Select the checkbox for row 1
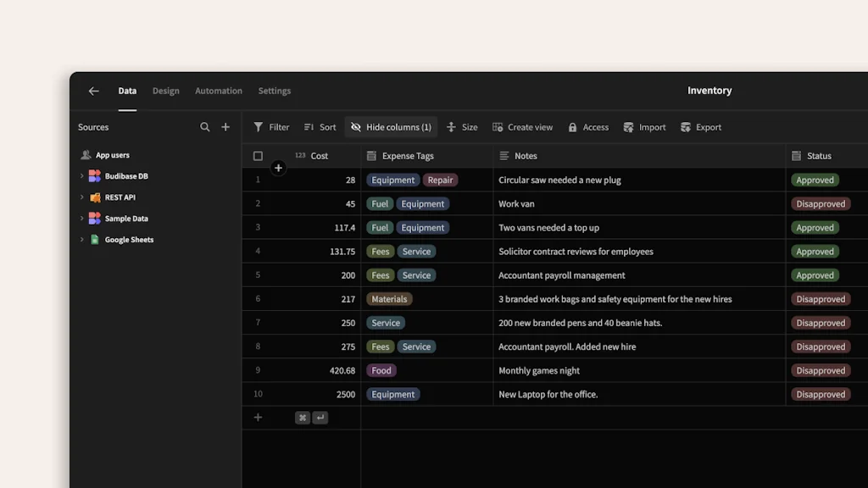The image size is (868, 488). pyautogui.click(x=258, y=180)
